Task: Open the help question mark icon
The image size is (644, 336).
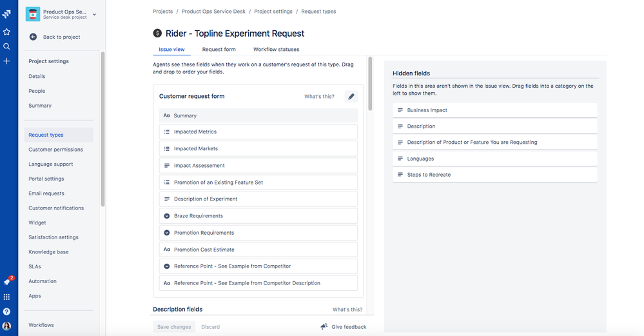Action: (6, 311)
